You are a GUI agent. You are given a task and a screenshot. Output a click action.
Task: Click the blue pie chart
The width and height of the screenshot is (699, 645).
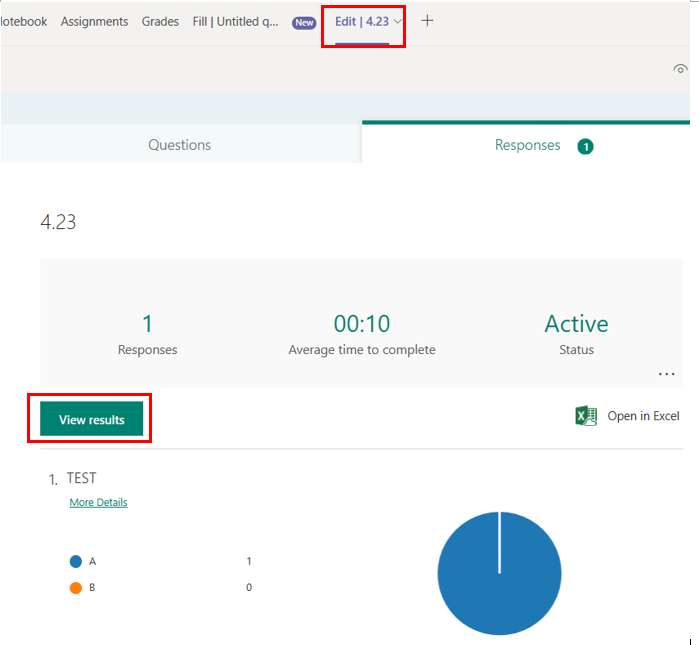(499, 573)
